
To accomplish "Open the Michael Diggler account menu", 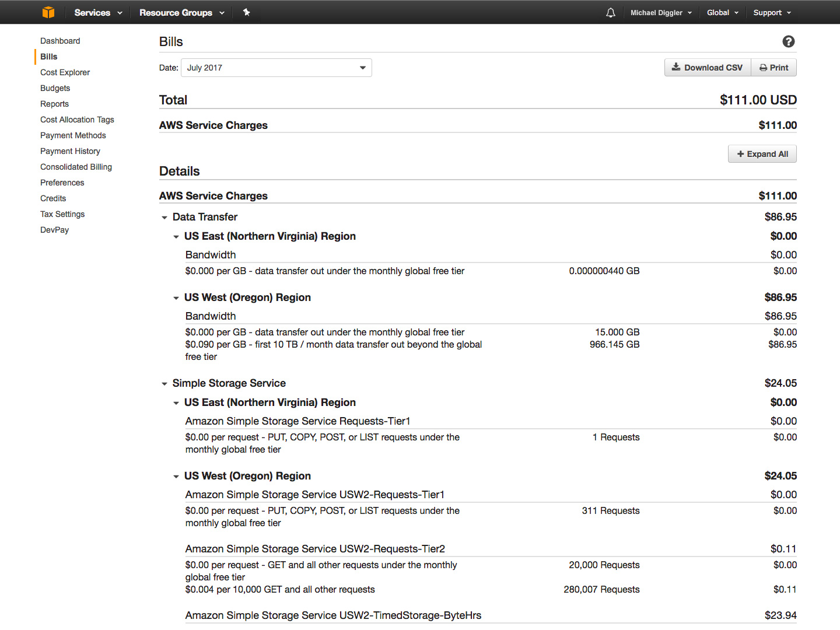I will [x=661, y=12].
